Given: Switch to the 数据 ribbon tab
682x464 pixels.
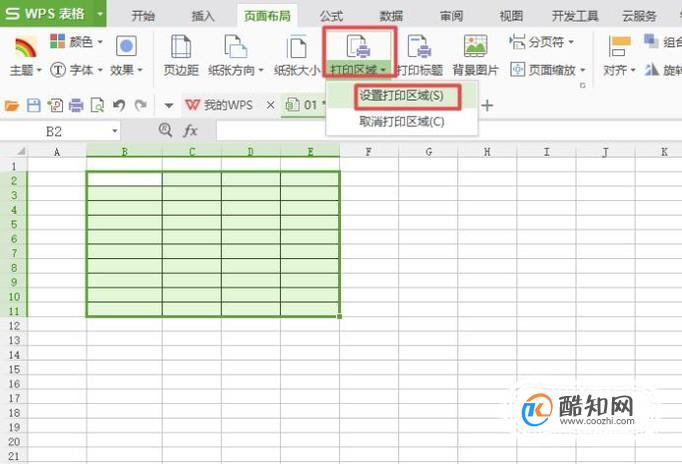Looking at the screenshot, I should click(x=391, y=16).
